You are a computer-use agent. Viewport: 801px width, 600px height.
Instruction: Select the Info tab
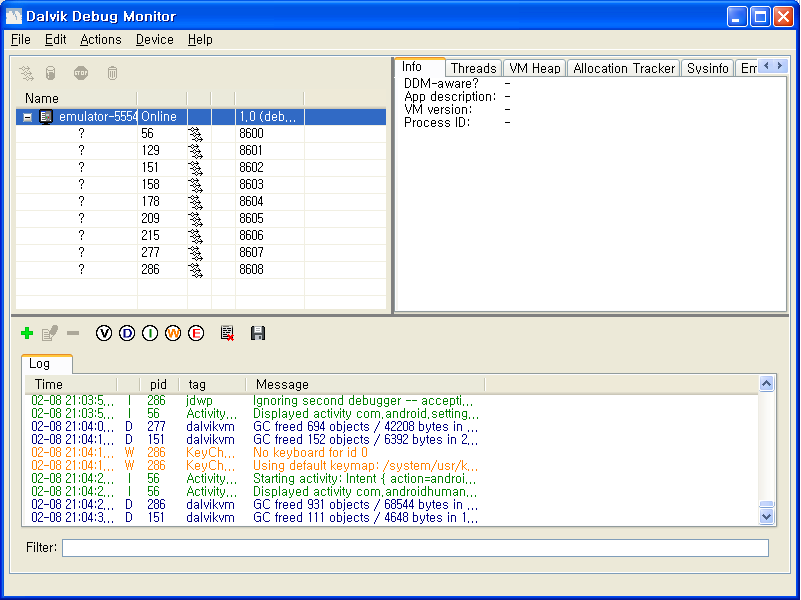pos(419,67)
